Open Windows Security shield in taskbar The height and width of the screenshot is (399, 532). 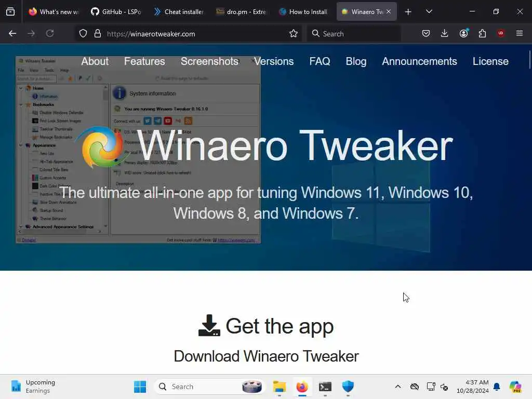tap(348, 387)
